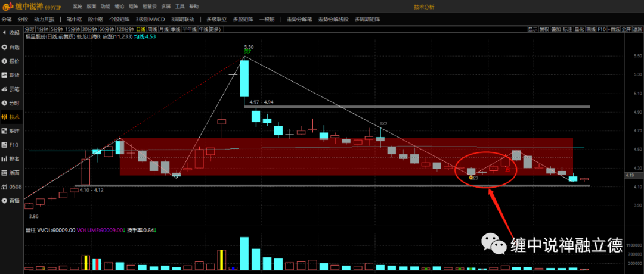Switch to 年线 yearly period tab
Viewport: 644px width, 274px height.
tap(203, 29)
